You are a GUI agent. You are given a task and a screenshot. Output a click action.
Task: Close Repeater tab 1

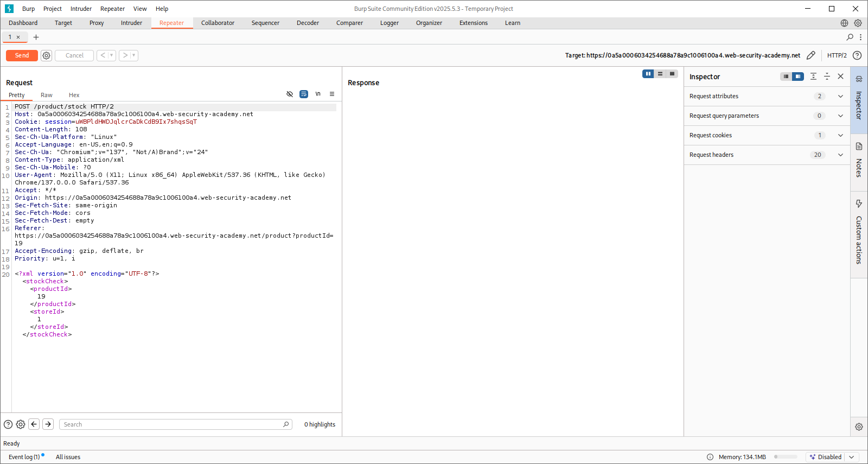(18, 37)
